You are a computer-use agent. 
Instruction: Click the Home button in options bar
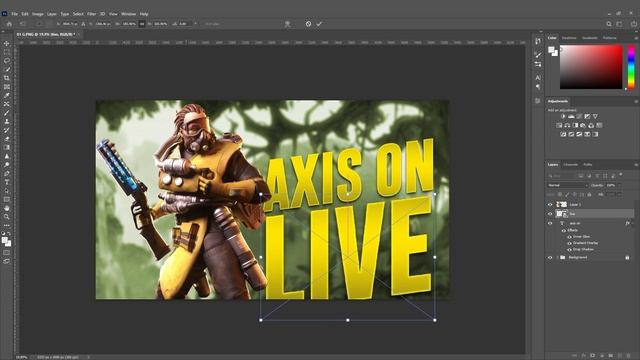9,24
